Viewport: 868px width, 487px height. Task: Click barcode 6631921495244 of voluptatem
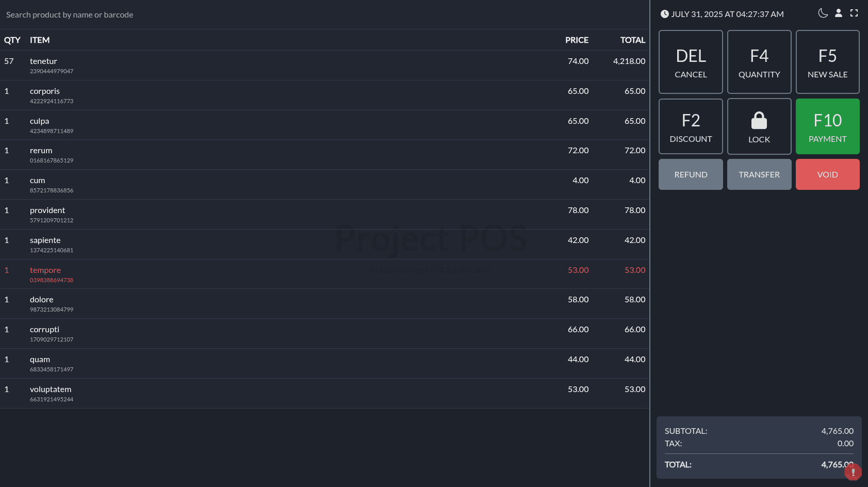click(x=52, y=399)
